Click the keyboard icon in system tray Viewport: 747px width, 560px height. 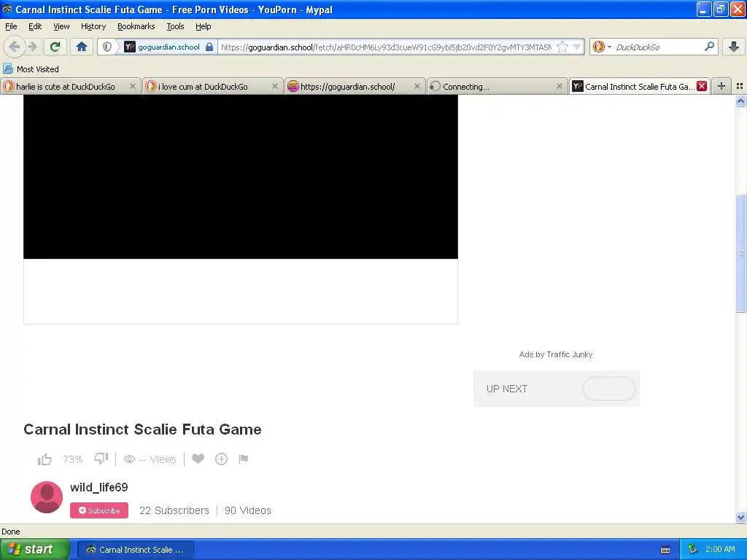click(665, 550)
